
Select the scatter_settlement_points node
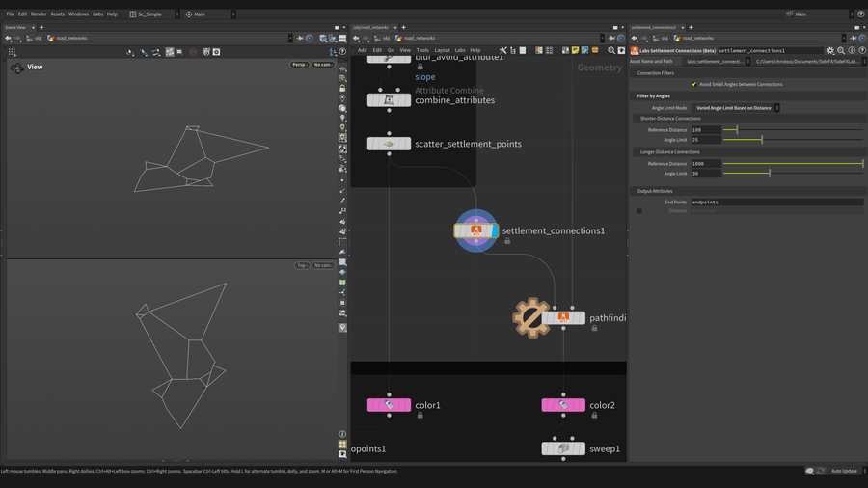point(389,144)
